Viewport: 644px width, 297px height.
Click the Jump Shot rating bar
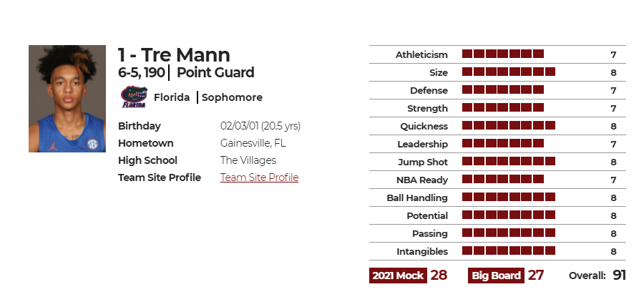(509, 161)
